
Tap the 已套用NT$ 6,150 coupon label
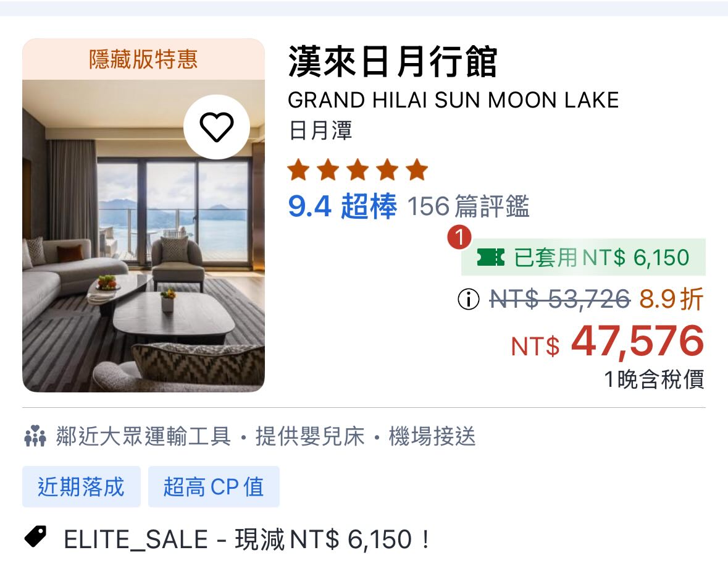click(601, 258)
